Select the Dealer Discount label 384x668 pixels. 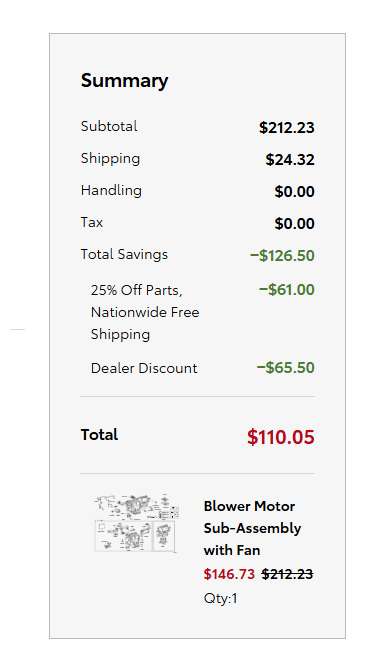click(144, 368)
